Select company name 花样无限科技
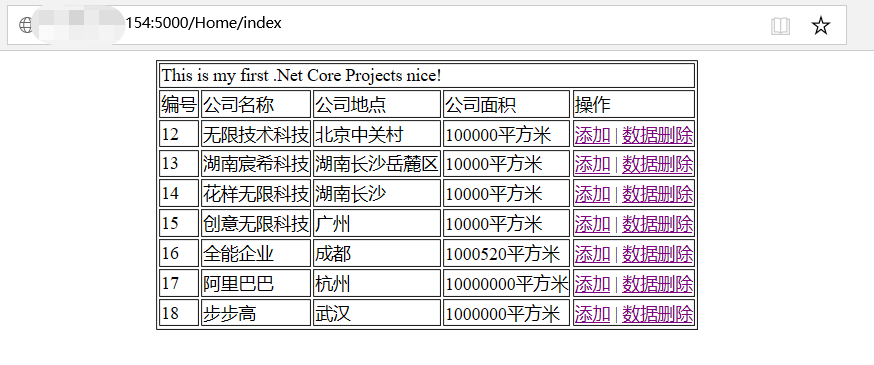The image size is (874, 365). (255, 194)
